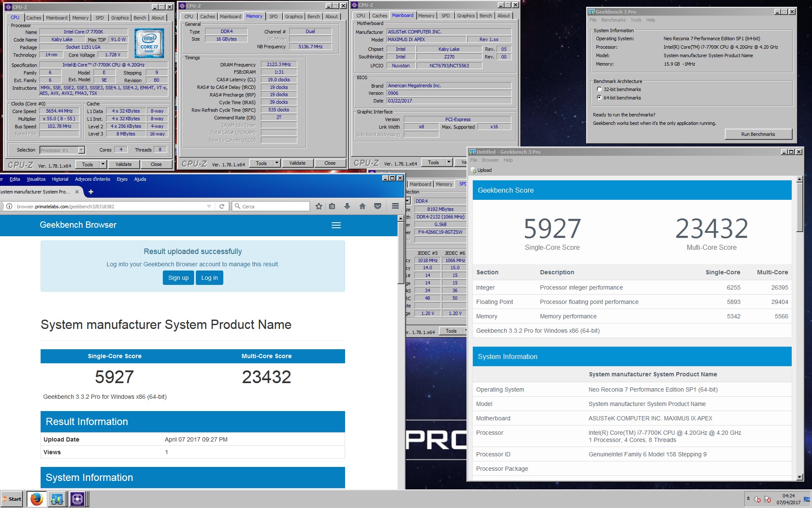Close the System manufacturer browser tab
Image resolution: width=812 pixels, height=508 pixels.
pos(77,192)
